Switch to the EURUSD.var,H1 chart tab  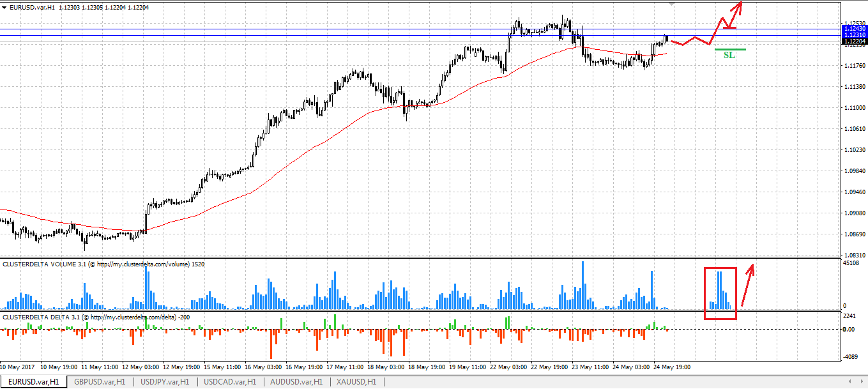point(33,382)
